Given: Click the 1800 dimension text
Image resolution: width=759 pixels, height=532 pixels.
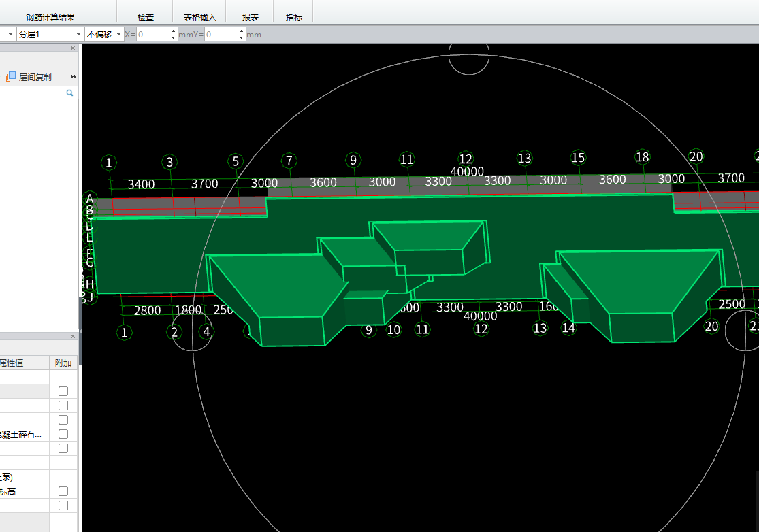Looking at the screenshot, I should click(189, 310).
